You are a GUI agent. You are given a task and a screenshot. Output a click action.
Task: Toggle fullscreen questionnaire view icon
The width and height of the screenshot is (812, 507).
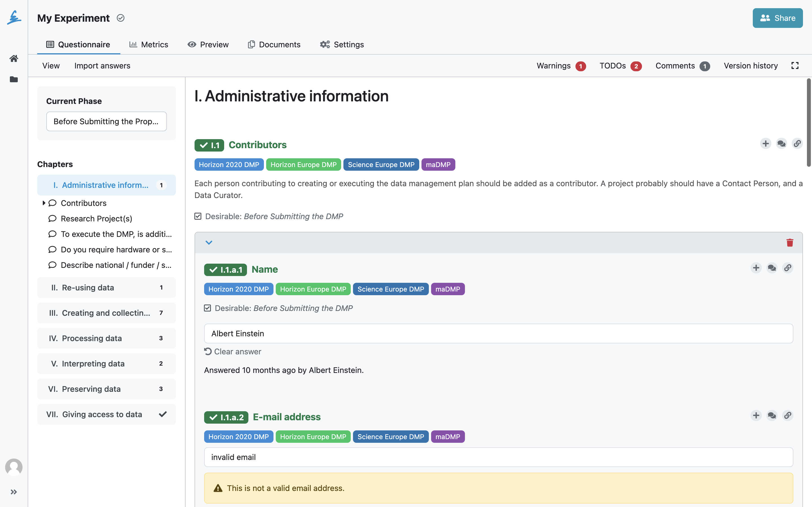795,66
